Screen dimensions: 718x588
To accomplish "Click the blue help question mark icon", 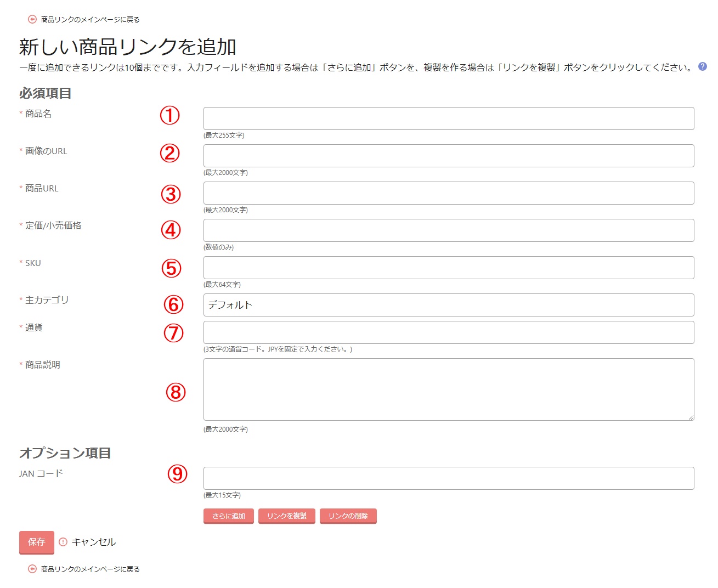I will pos(703,67).
